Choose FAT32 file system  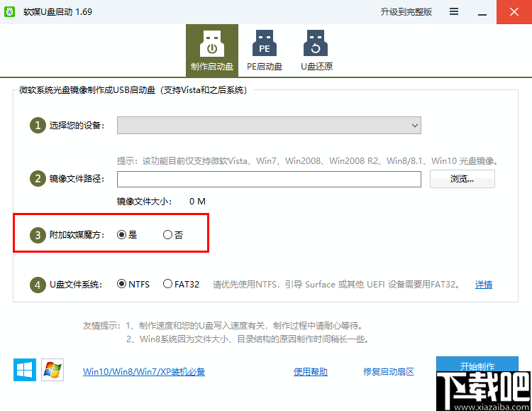[181, 284]
